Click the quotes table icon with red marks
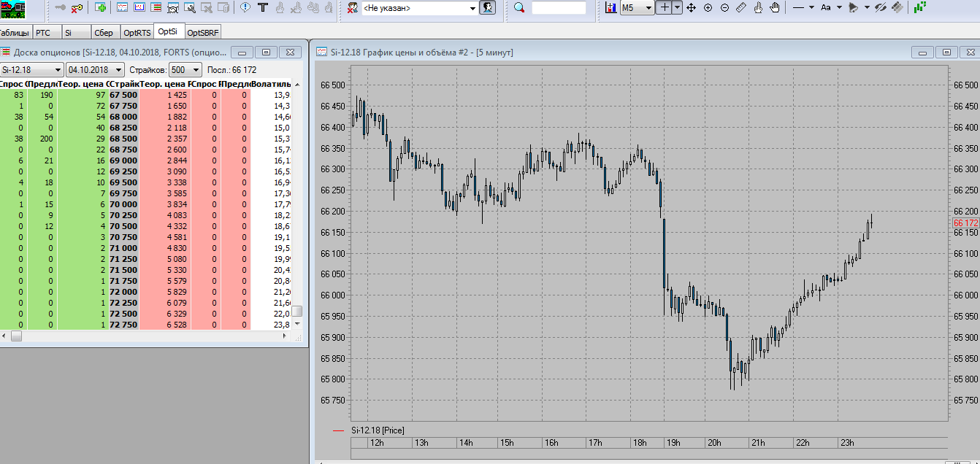This screenshot has height=464, width=980. click(x=139, y=7)
